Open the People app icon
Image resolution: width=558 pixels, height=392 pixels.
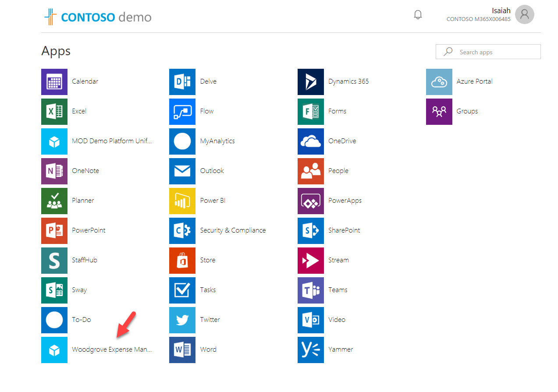(x=311, y=171)
